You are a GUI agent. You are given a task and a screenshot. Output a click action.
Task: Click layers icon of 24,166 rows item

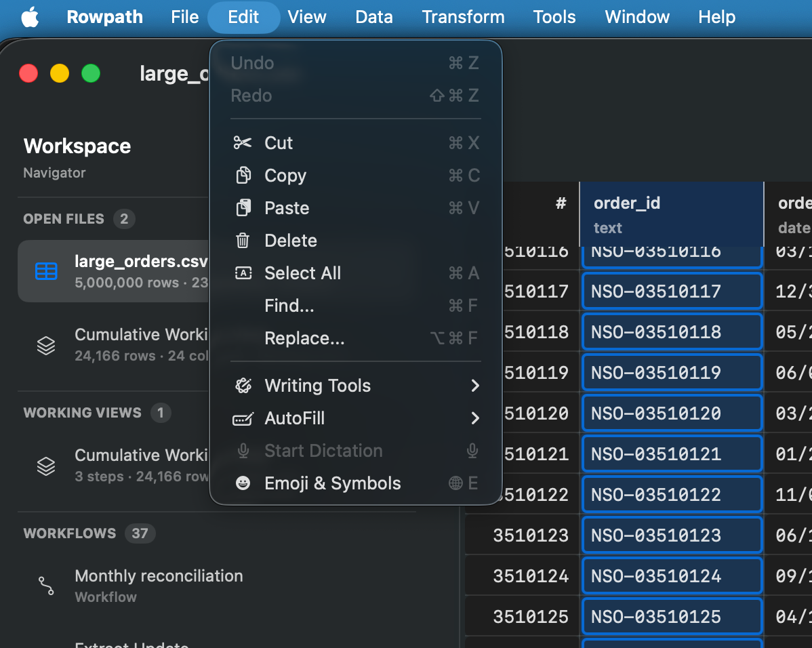tap(46, 345)
